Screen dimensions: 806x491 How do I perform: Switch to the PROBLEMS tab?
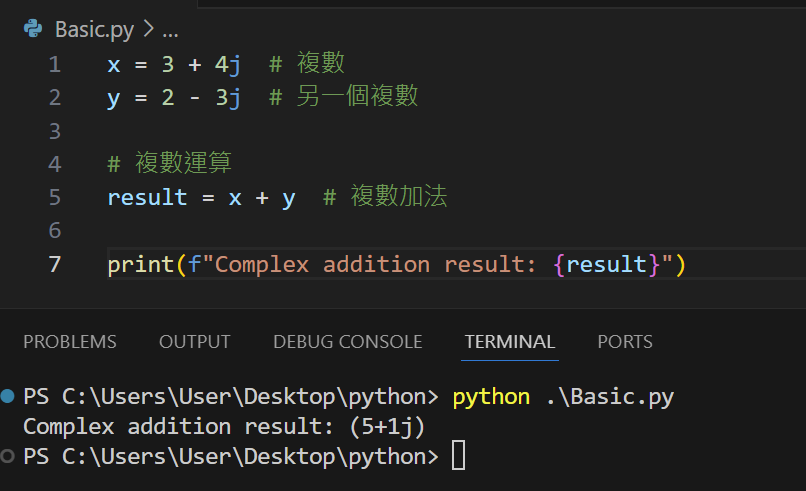click(70, 342)
